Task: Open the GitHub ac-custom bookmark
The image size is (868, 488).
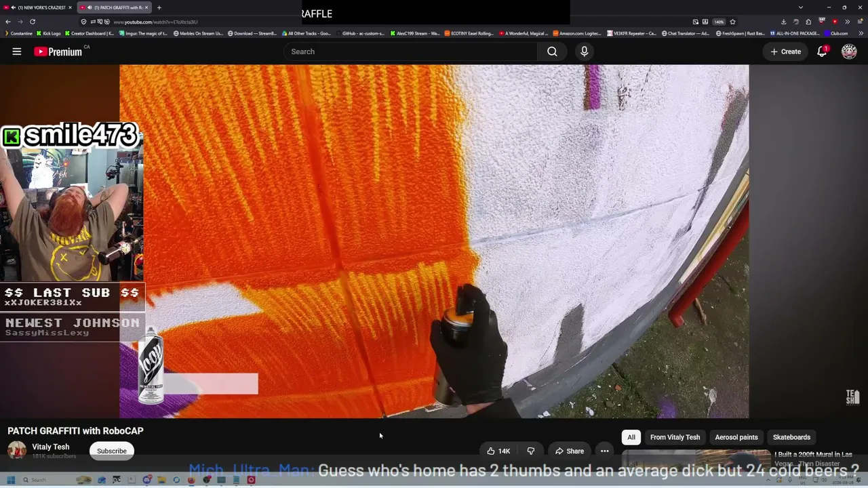Action: tap(361, 33)
